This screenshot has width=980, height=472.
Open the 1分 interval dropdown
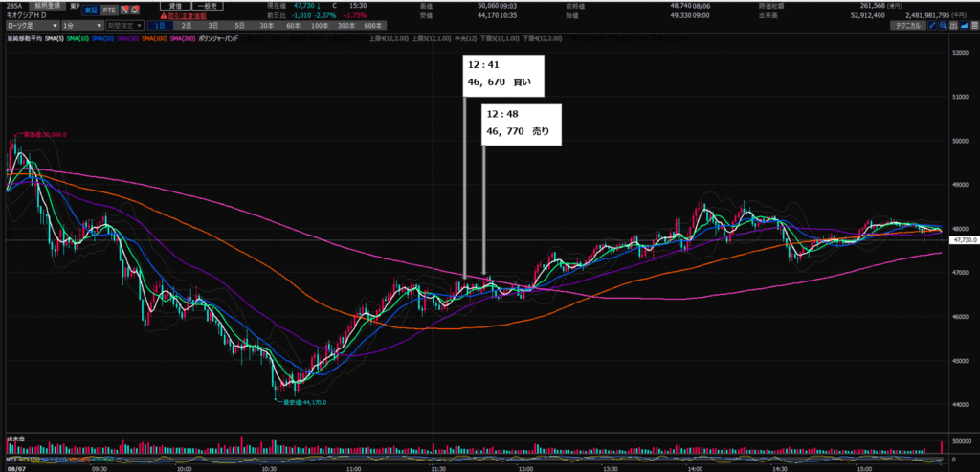[82, 26]
